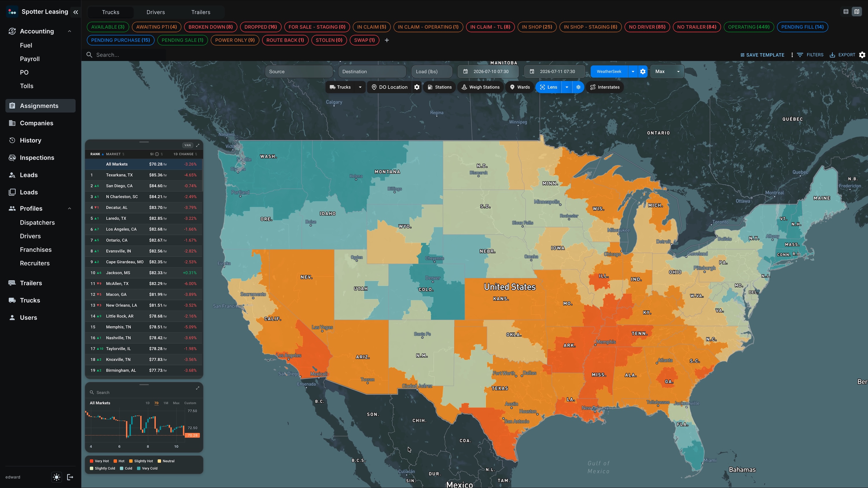Toggle Weigh Stations map layer
Viewport: 868px width, 488px height.
480,87
